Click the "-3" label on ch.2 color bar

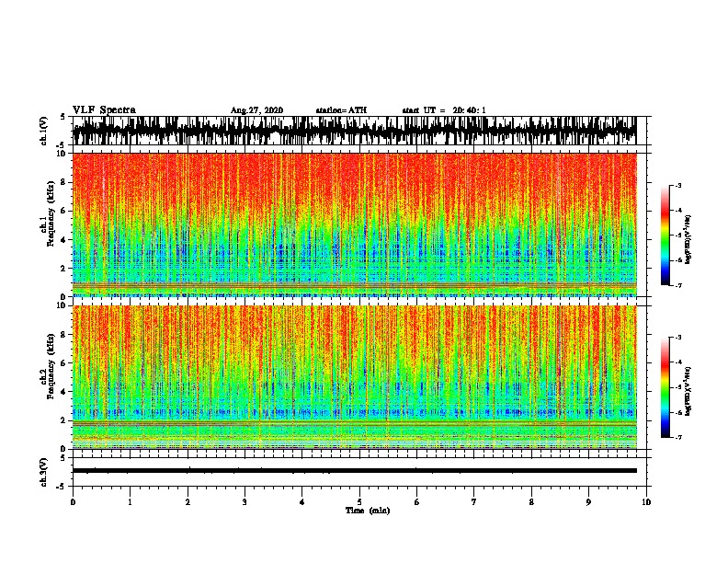pos(678,338)
